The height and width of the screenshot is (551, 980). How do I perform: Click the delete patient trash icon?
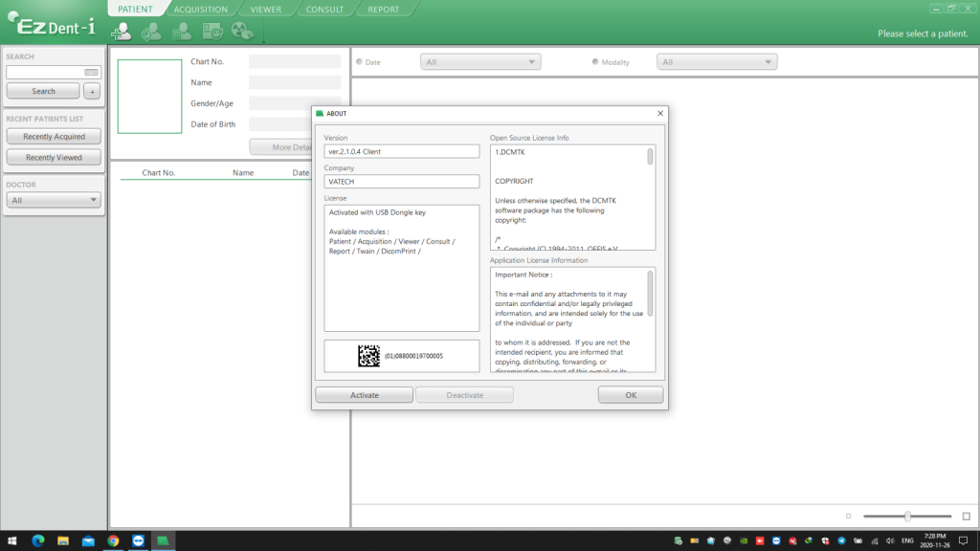(182, 32)
